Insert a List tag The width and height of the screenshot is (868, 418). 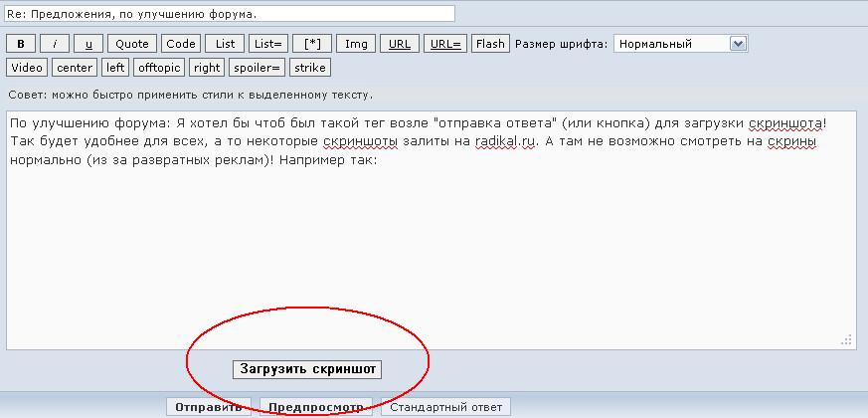(226, 44)
